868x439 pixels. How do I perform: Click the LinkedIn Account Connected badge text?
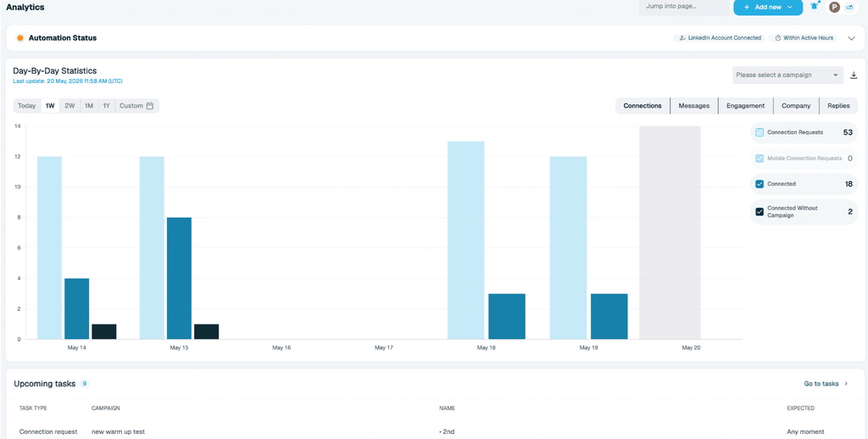click(x=725, y=38)
